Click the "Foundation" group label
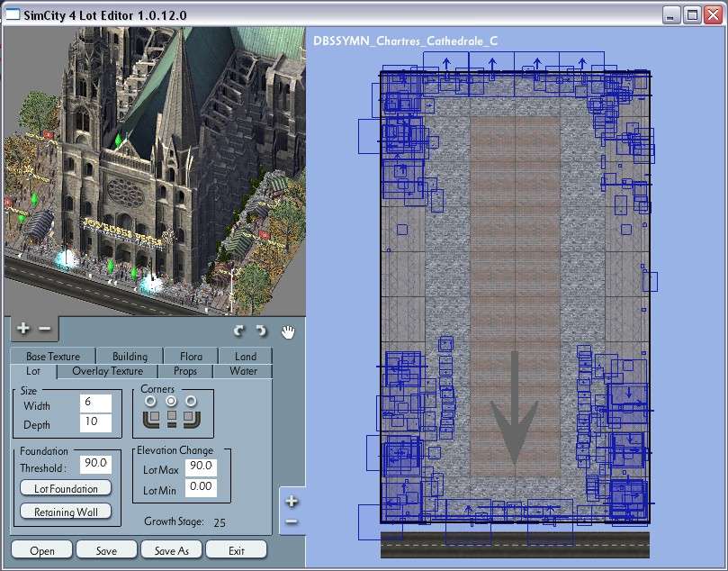The image size is (728, 571). pyautogui.click(x=43, y=451)
